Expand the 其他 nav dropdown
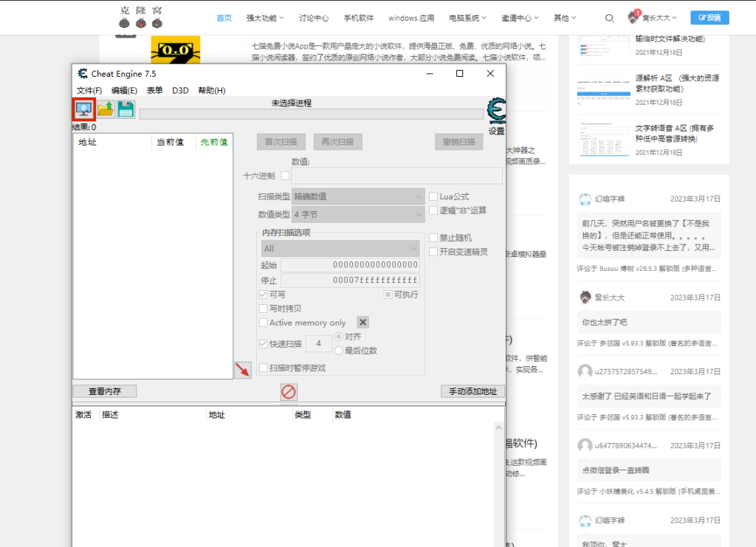The width and height of the screenshot is (756, 547). [x=565, y=18]
